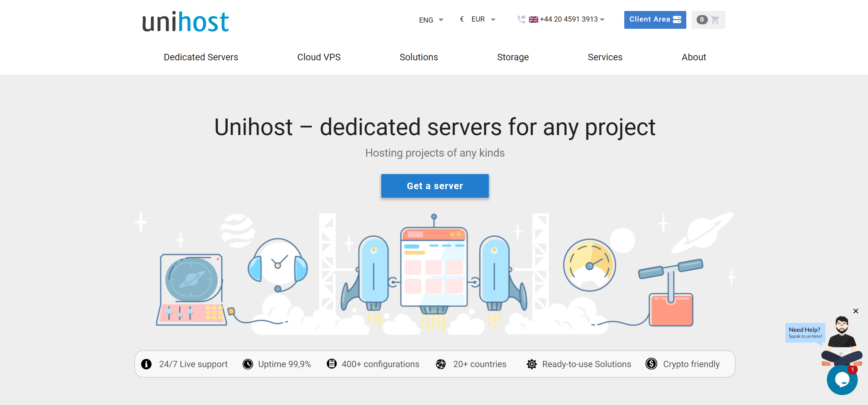Open the ENG language dropdown
This screenshot has width=868, height=405.
coord(431,20)
